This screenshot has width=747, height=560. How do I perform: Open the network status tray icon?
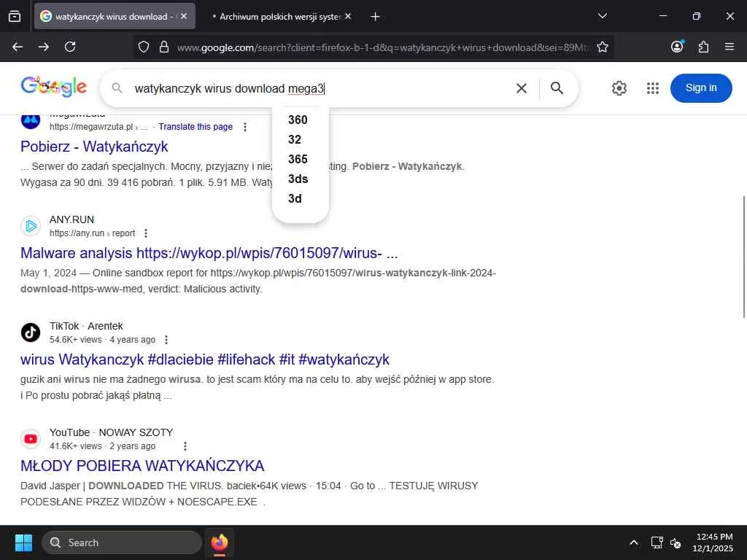pyautogui.click(x=657, y=542)
